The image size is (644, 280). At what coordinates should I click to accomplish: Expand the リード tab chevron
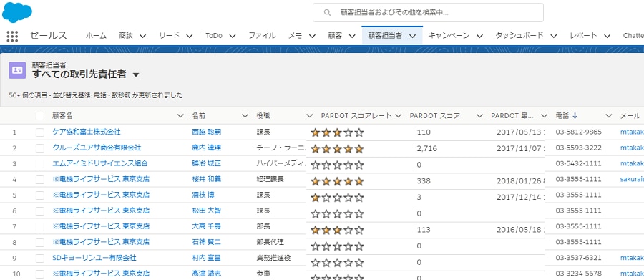click(190, 36)
